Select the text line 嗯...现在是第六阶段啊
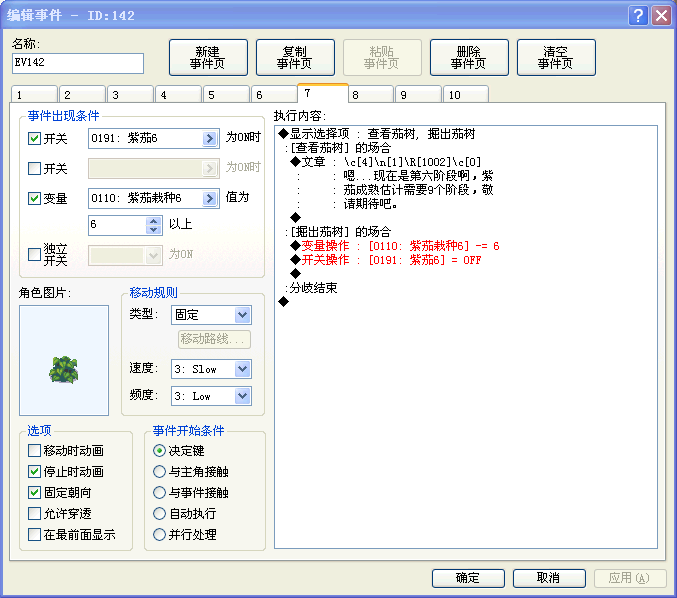The width and height of the screenshot is (677, 598). [418, 176]
